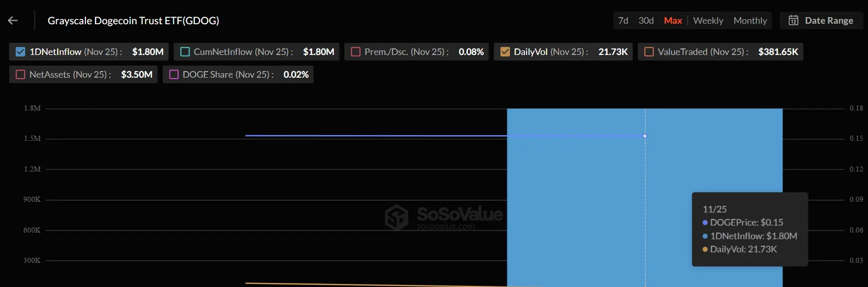
Task: Uncheck the DailyVol checkbox
Action: tap(505, 52)
